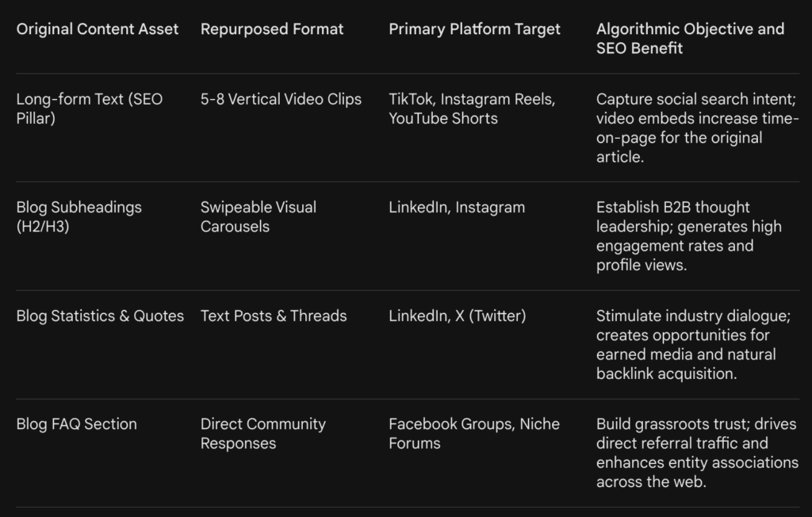Click the Original Content Asset column header
The image size is (812, 517).
pos(98,29)
